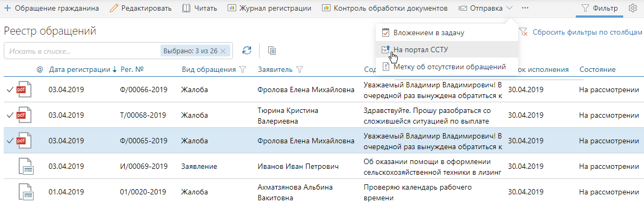This screenshot has width=644, height=204.
Task: Click the Заявление type cell
Action: [x=199, y=166]
